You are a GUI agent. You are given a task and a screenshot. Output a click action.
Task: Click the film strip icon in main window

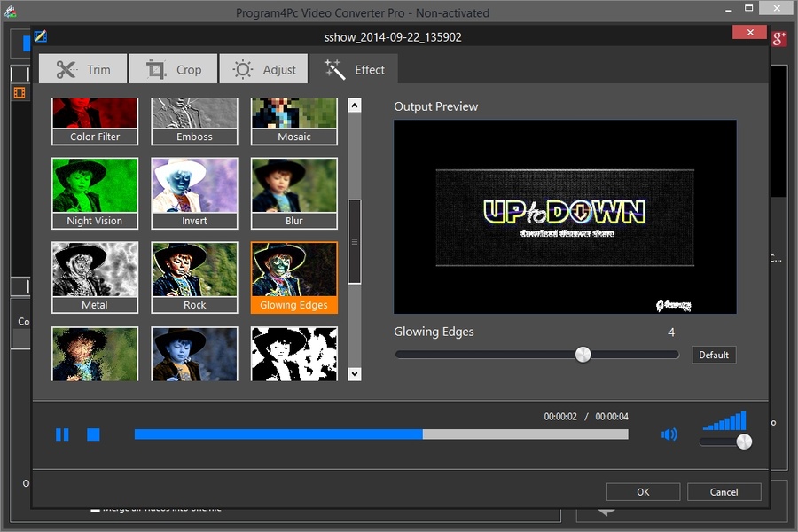[x=20, y=92]
